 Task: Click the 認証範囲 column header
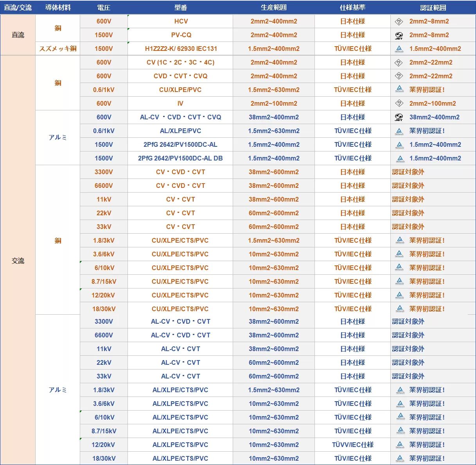point(433,7)
